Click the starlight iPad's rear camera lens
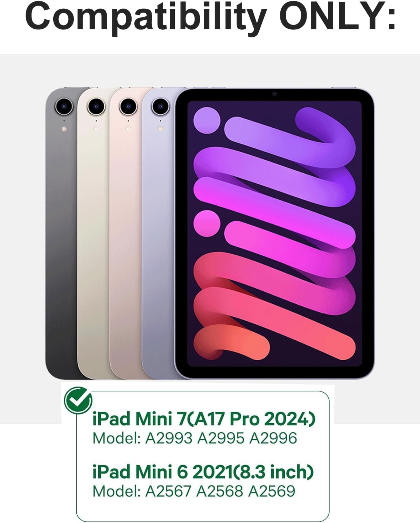This screenshot has height=523, width=420. click(x=96, y=105)
